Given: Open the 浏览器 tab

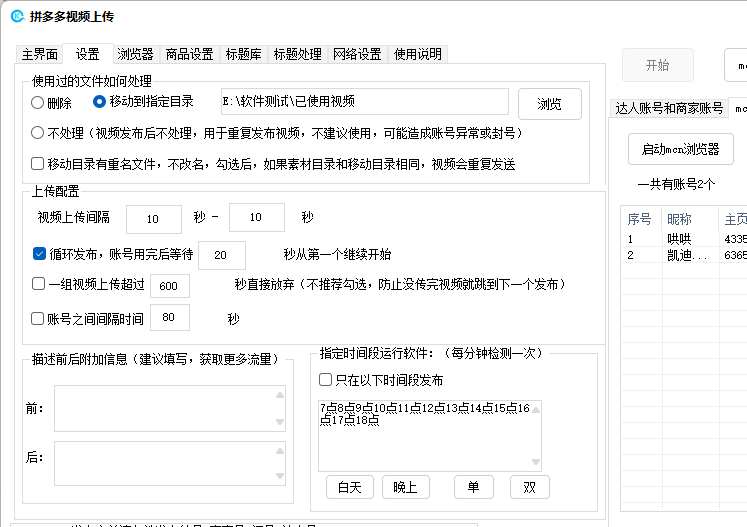Looking at the screenshot, I should [x=135, y=54].
